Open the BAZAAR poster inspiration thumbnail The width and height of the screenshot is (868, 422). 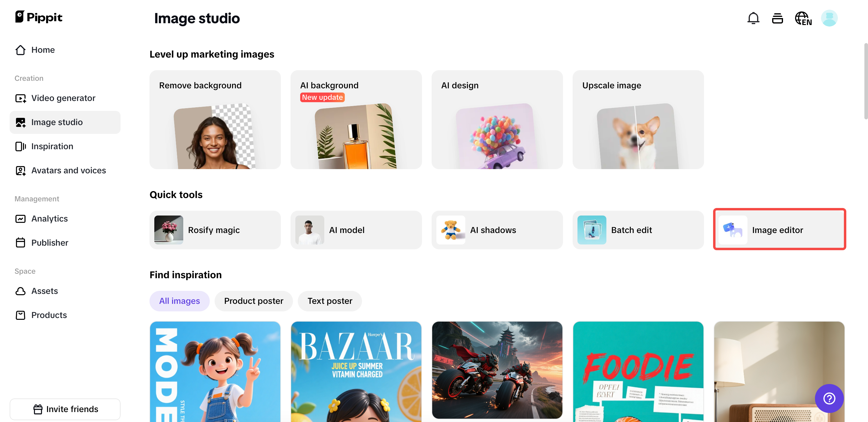click(356, 372)
